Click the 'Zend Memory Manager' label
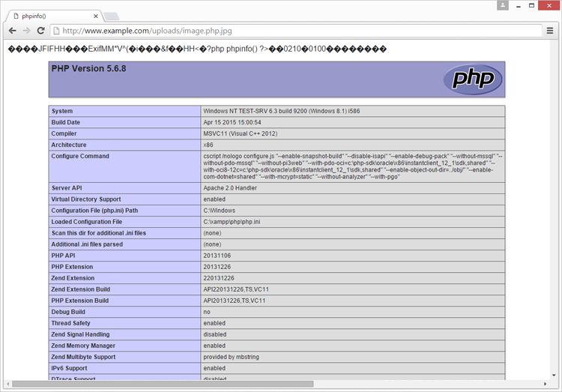The image size is (562, 392). [x=83, y=346]
